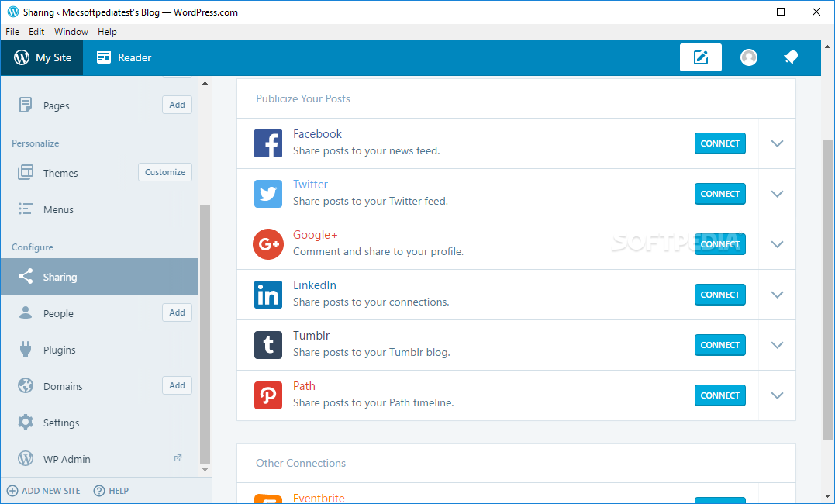835x504 pixels.
Task: Open the user profile avatar icon
Action: point(749,57)
